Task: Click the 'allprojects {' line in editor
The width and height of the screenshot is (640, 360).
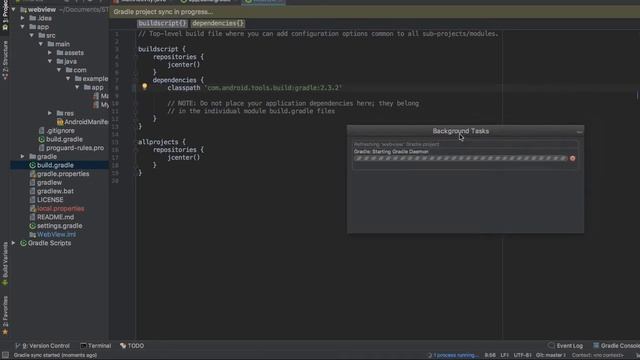Action: (162, 142)
